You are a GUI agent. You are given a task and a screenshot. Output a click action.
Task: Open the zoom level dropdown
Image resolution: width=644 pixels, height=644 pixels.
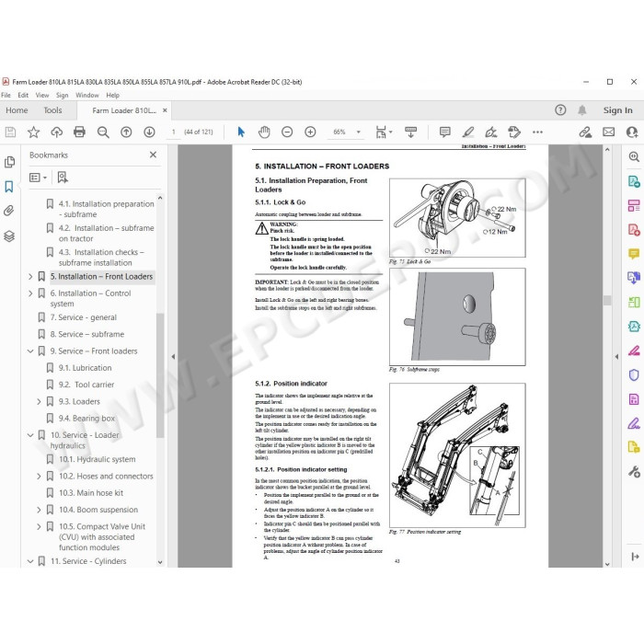coord(359,132)
